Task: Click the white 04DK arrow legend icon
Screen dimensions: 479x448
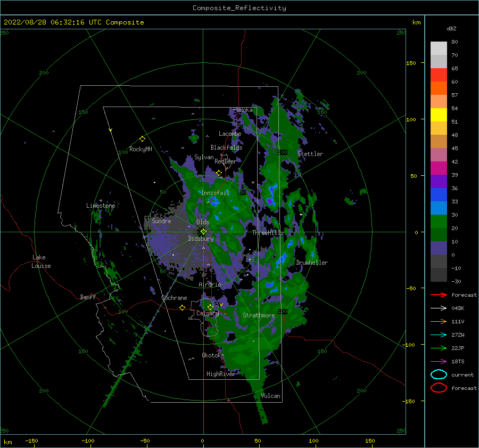Action: pyautogui.click(x=439, y=308)
